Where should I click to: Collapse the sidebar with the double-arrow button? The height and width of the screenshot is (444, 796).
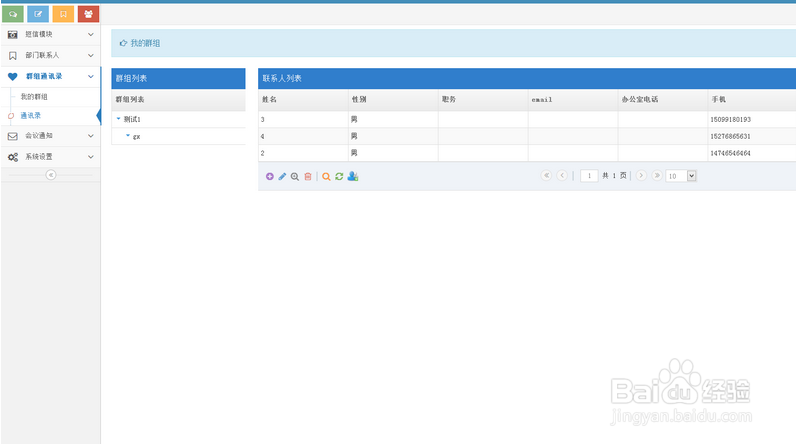(51, 175)
